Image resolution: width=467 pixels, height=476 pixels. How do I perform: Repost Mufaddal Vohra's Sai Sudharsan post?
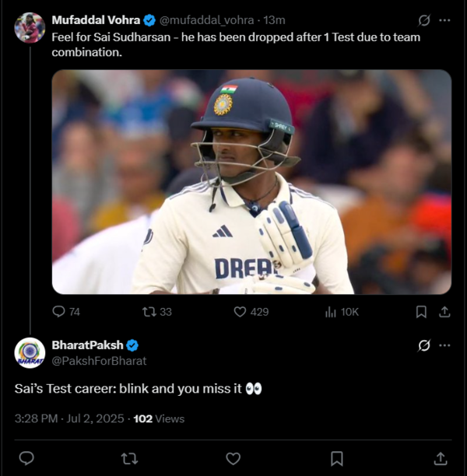[149, 312]
